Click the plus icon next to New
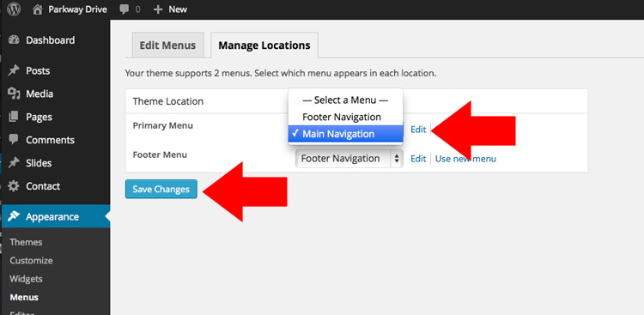 tap(158, 9)
